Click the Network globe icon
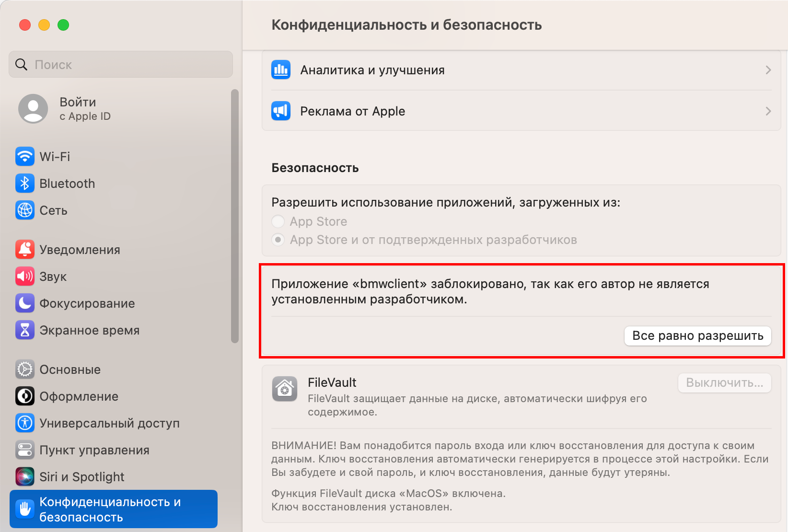This screenshot has height=532, width=788. (25, 210)
